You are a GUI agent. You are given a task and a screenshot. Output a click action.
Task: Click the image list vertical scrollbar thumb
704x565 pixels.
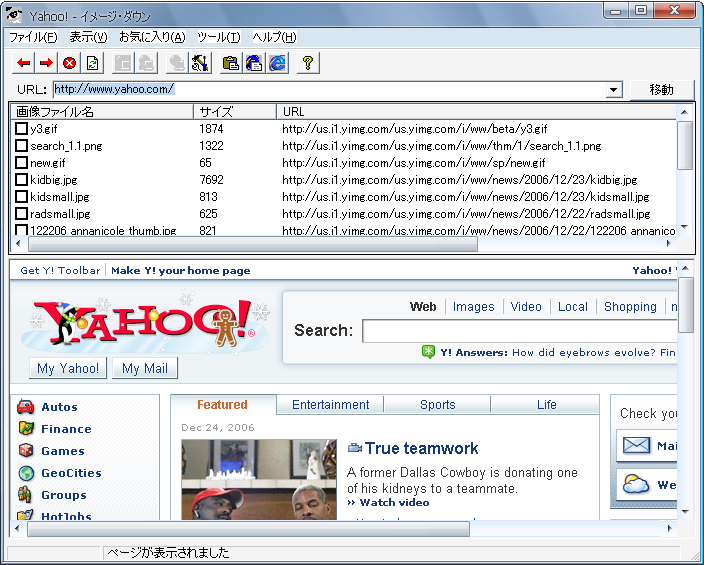685,145
